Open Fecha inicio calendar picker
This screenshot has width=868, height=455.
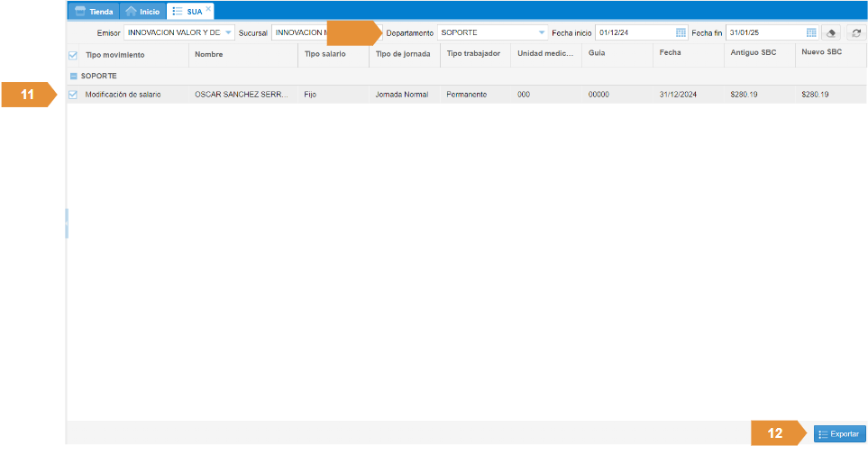(681, 32)
